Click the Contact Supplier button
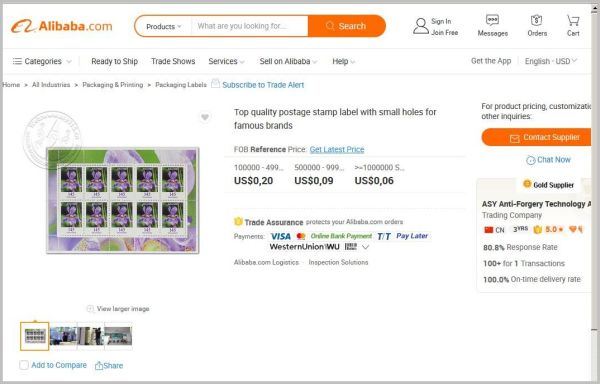The width and height of the screenshot is (600, 384). (x=536, y=137)
